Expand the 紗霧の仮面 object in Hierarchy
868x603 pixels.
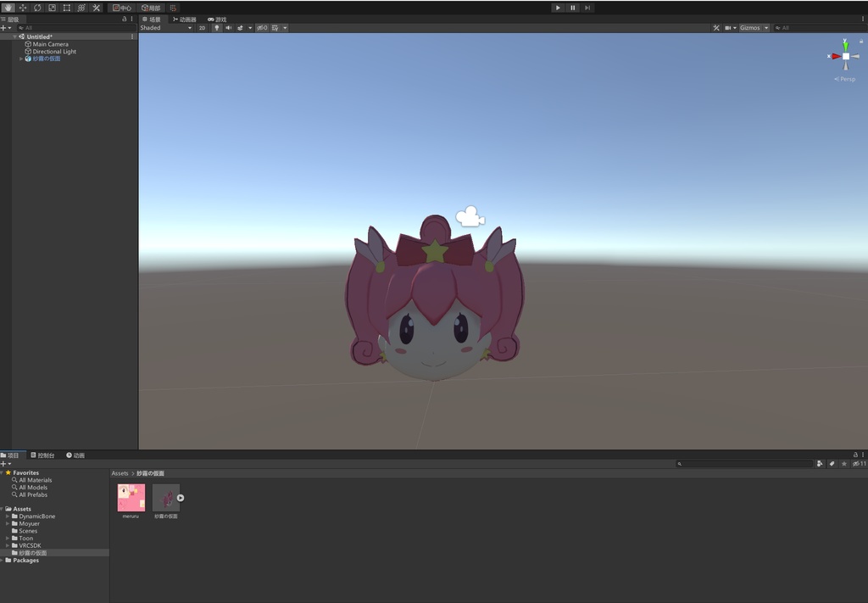click(21, 59)
